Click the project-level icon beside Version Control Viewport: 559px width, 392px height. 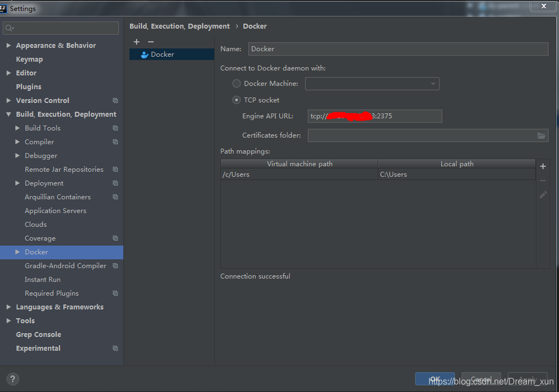[115, 101]
